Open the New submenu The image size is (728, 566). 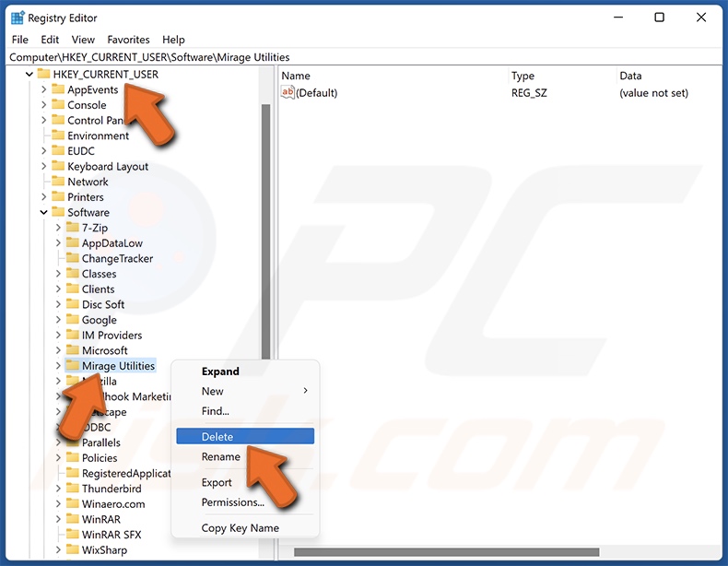tap(245, 391)
